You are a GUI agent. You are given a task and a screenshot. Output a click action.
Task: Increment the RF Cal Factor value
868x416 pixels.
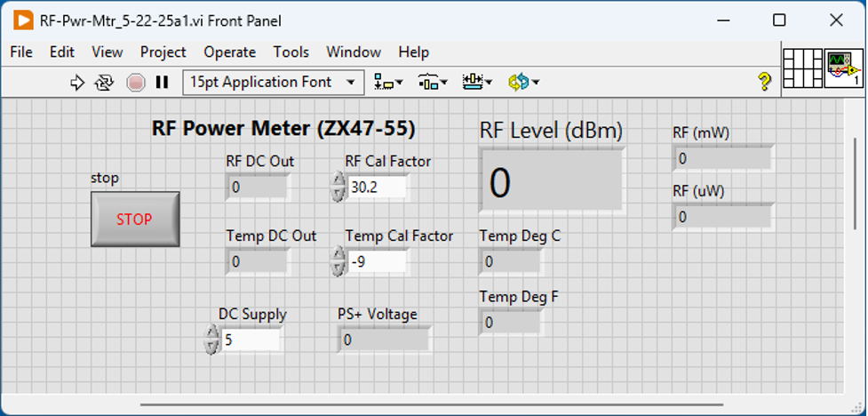(x=337, y=180)
